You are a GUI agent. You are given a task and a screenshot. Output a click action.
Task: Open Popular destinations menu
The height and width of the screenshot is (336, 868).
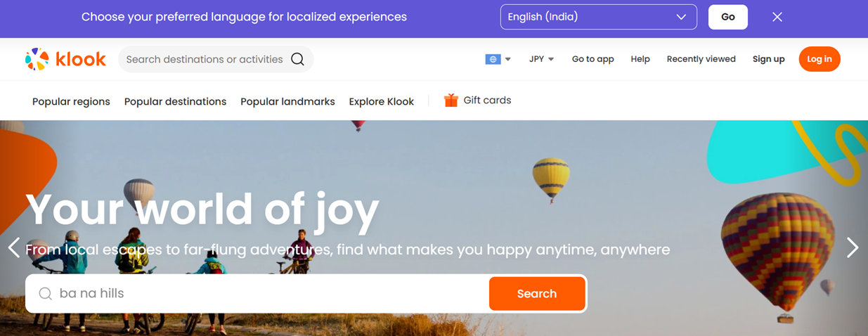[175, 101]
